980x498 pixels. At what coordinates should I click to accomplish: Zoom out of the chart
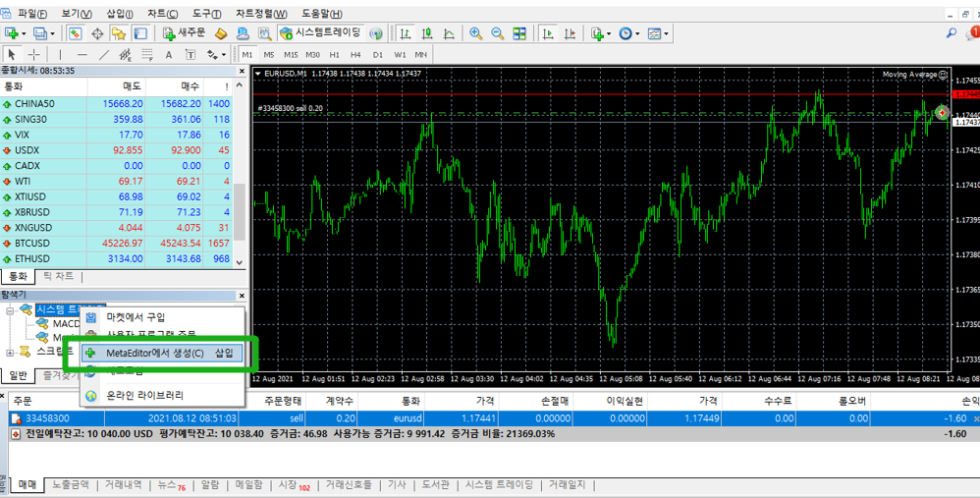coord(498,33)
